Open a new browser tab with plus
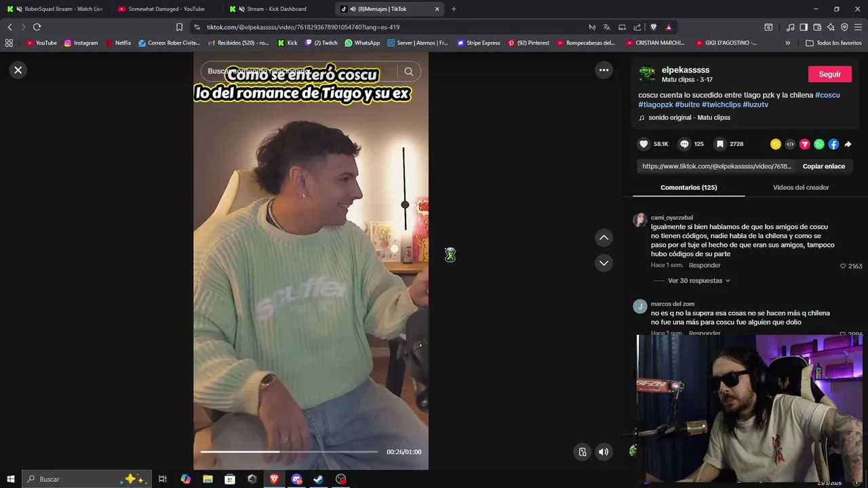Screen dimensions: 868x488 click(x=454, y=9)
